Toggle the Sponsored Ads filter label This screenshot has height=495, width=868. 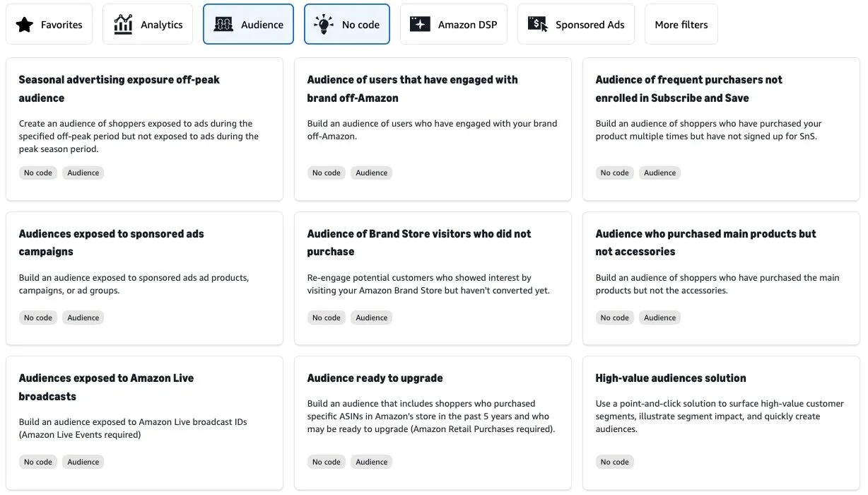[590, 25]
